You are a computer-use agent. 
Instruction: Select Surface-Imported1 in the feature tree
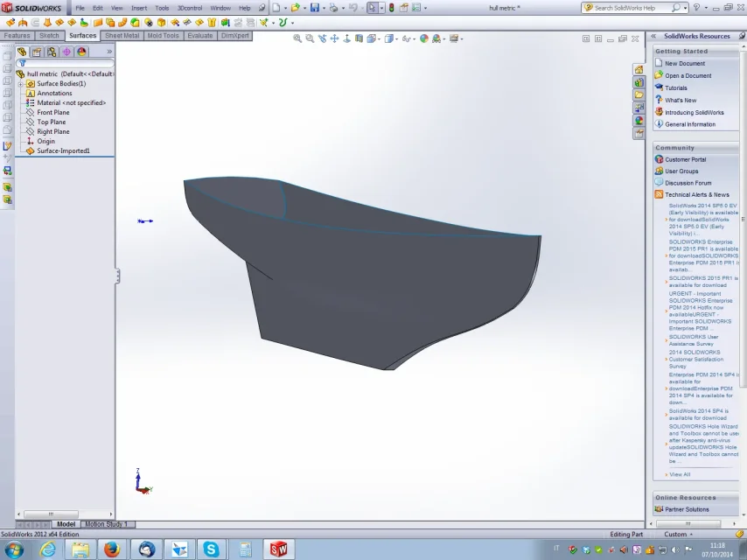63,151
